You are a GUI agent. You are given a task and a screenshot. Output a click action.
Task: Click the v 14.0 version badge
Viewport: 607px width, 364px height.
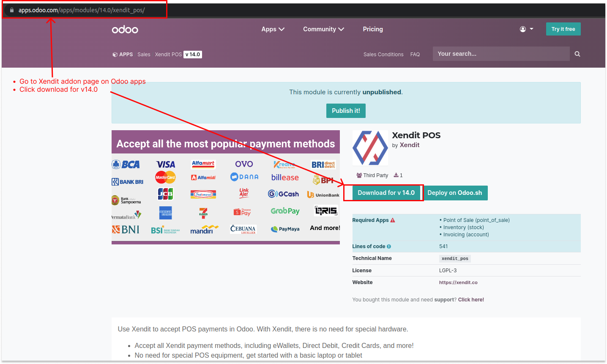193,55
